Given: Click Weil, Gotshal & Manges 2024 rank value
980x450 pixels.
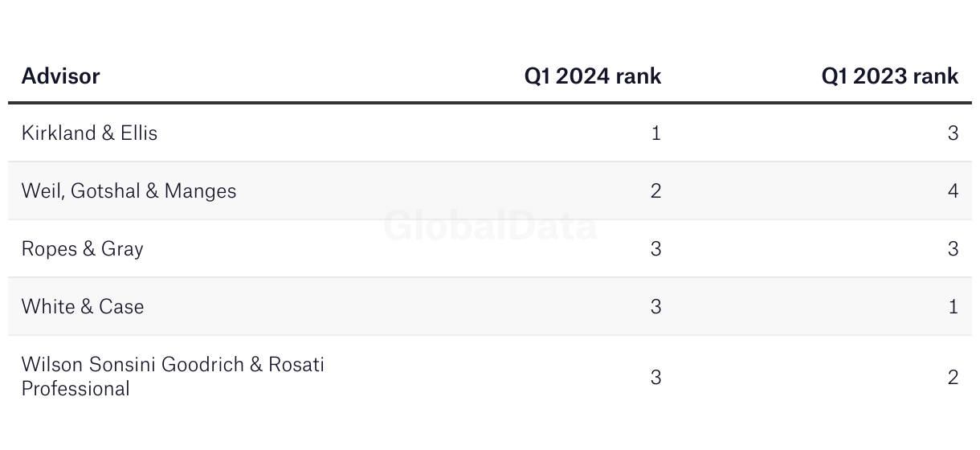Looking at the screenshot, I should click(x=656, y=191).
